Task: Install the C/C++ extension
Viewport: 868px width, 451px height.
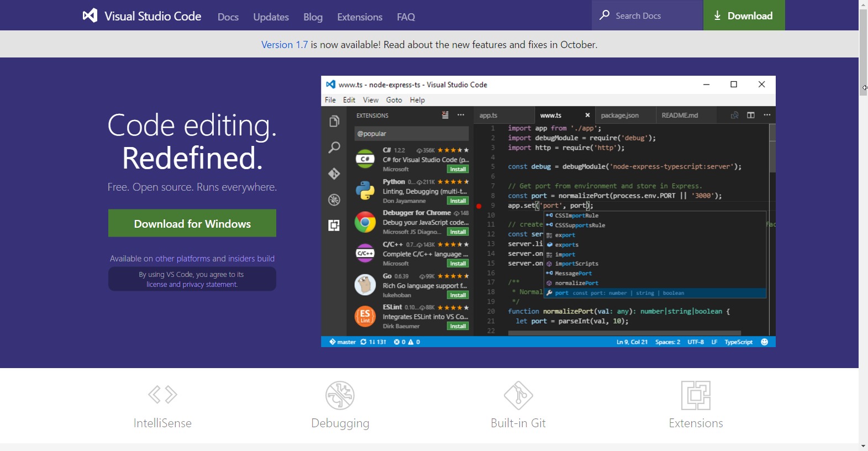Action: 458,264
